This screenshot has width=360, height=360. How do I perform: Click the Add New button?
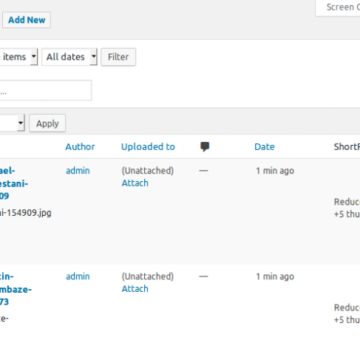27,20
